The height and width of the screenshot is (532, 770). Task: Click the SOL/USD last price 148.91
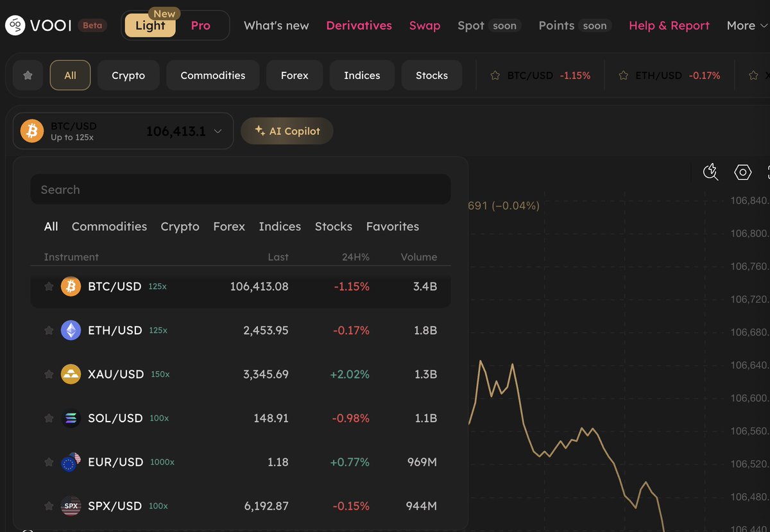tap(271, 418)
